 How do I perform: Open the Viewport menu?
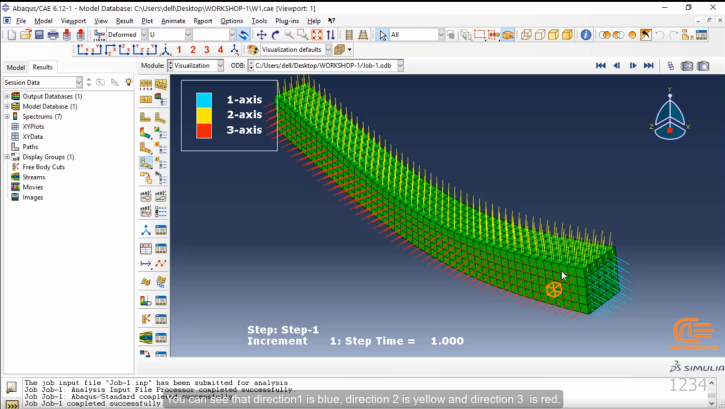pyautogui.click(x=73, y=21)
